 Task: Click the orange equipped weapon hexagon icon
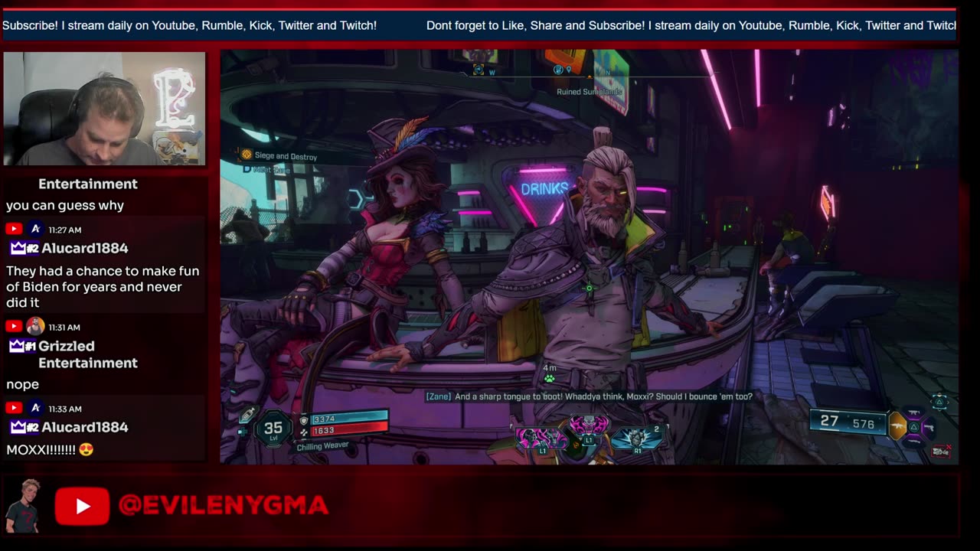(897, 425)
